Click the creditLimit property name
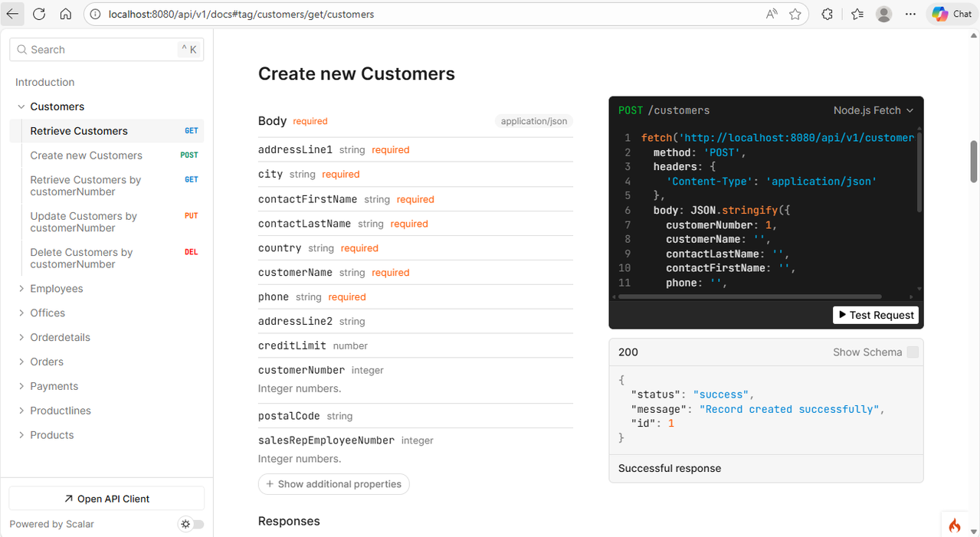980x537 pixels. tap(292, 346)
